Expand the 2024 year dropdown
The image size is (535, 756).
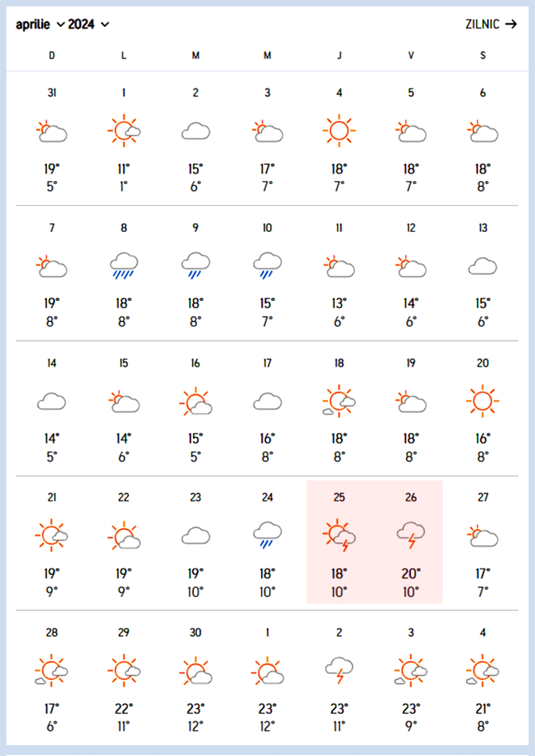[88, 24]
